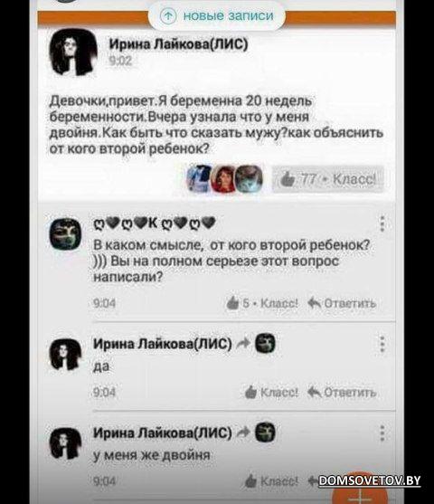The image size is (434, 504).
Task: Click the '77 Класс!' like button on the post
Action: tap(328, 179)
